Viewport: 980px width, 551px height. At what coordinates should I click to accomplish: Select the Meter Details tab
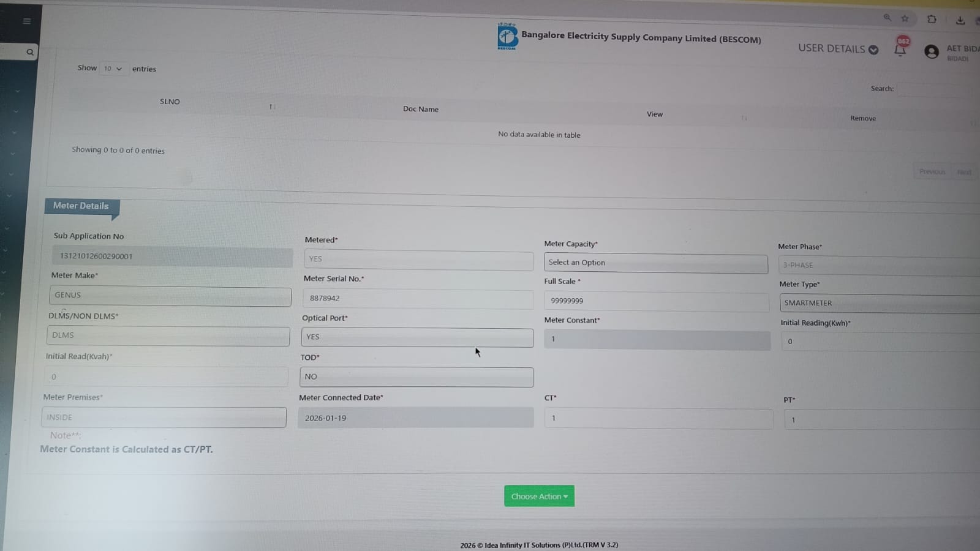(x=81, y=206)
